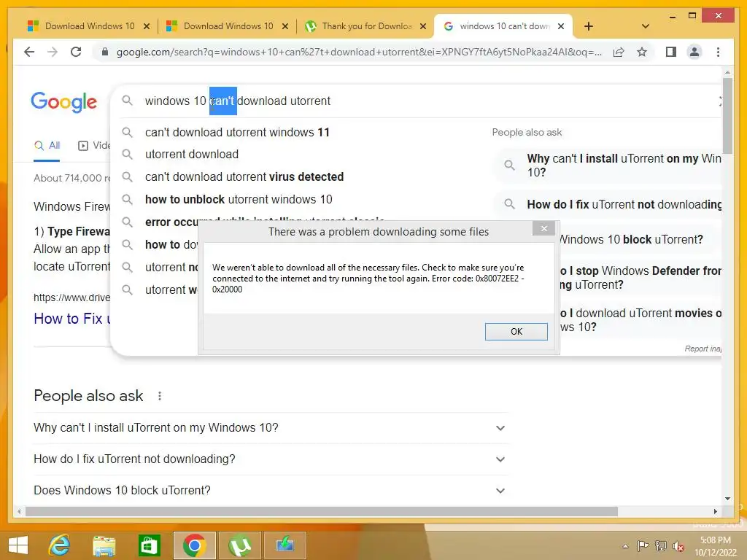Open the Windows Start button

click(x=18, y=545)
